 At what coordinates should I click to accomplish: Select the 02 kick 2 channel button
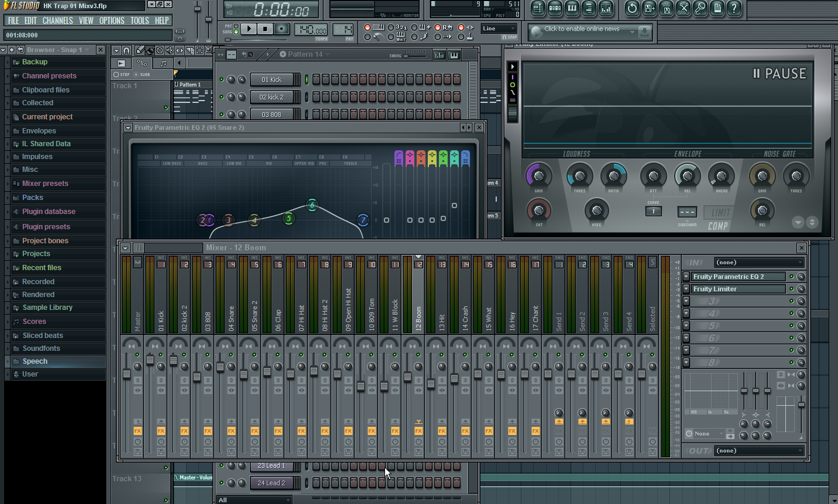point(272,97)
